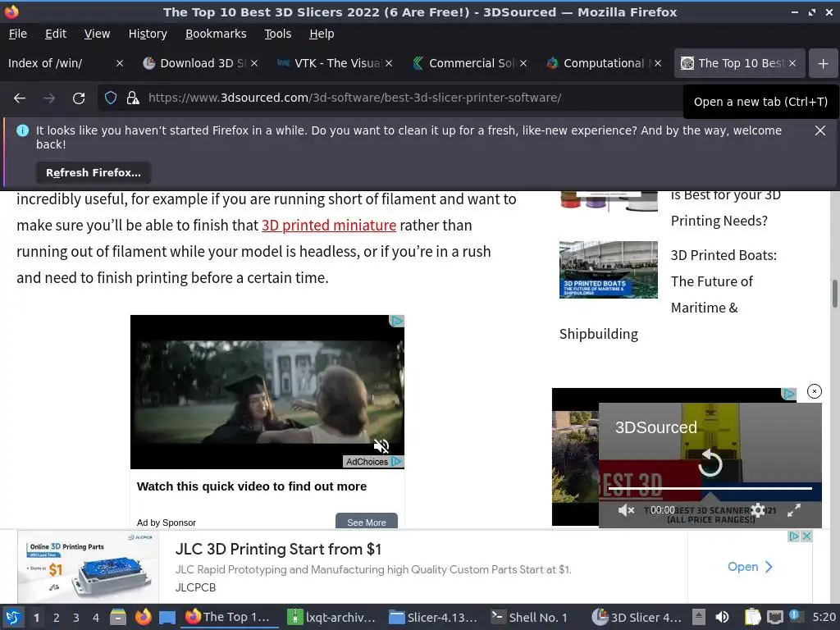
Task: Click the AdChoices label on video ad
Action: [367, 462]
